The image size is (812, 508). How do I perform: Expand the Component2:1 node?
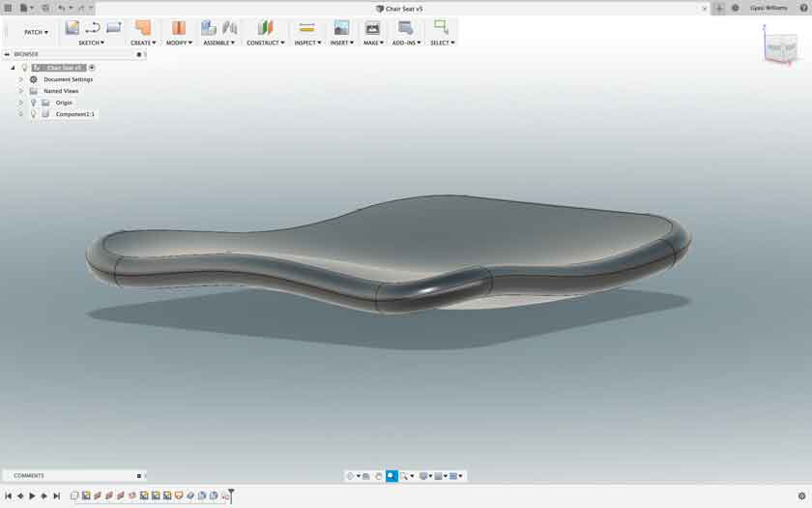(x=21, y=114)
